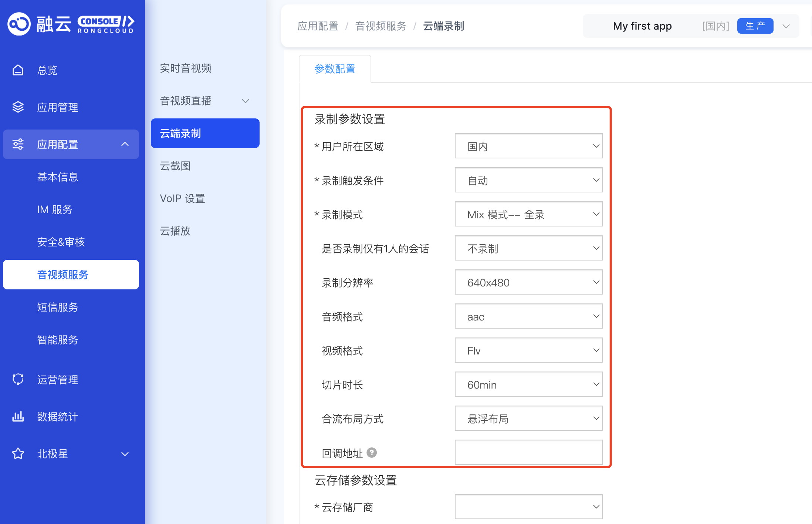This screenshot has height=524, width=812.
Task: Expand the 北极星 submenu chevron
Action: (x=125, y=454)
